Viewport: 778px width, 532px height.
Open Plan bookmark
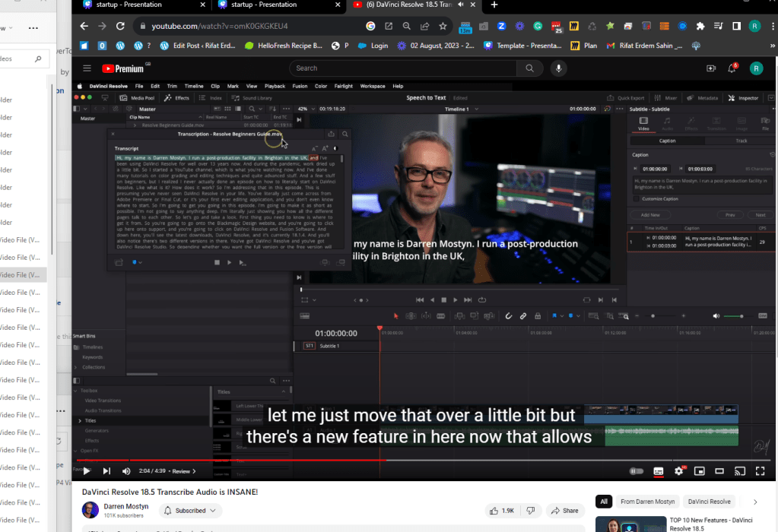(x=583, y=46)
